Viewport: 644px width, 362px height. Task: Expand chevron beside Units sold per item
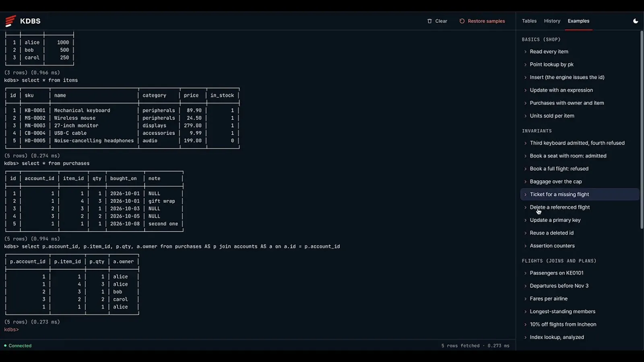(525, 116)
